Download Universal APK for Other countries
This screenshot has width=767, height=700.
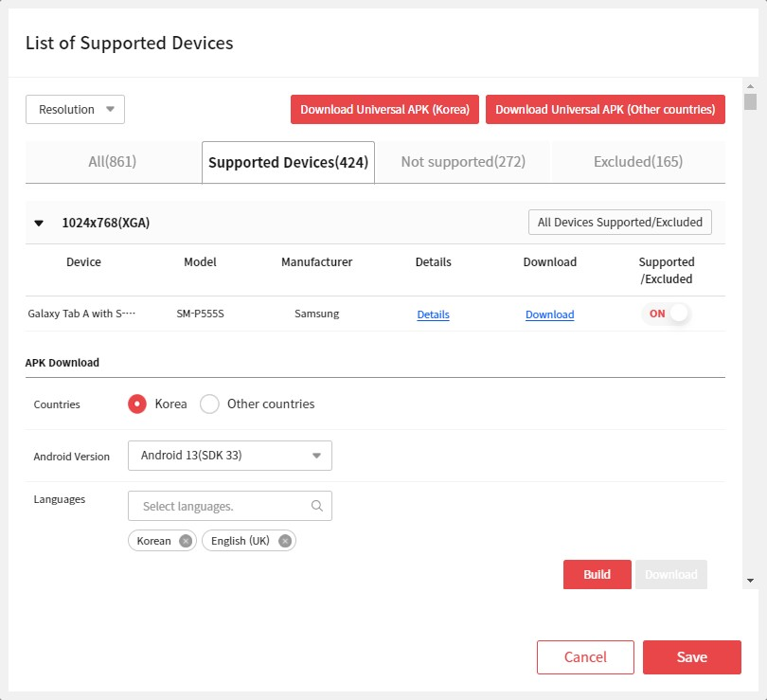pos(605,110)
